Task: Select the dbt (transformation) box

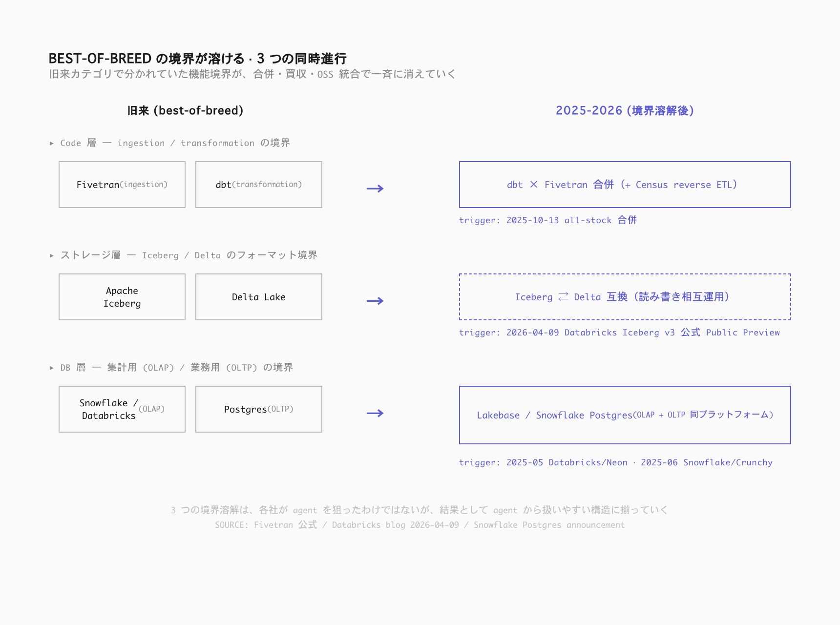Action: click(x=259, y=185)
